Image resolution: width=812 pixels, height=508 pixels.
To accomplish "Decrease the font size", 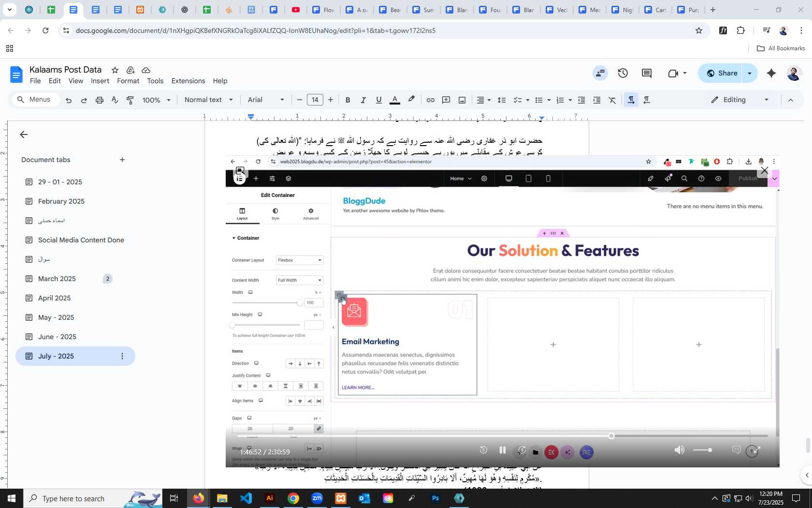I will (x=300, y=100).
